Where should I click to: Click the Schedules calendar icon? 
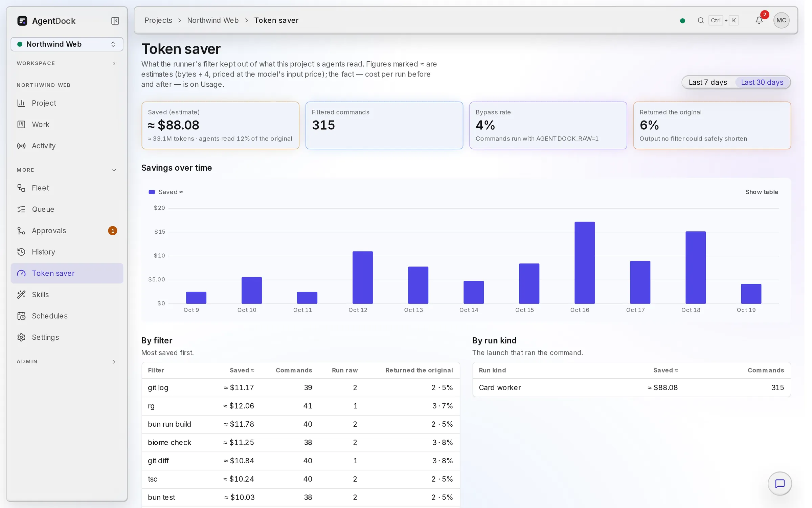pos(21,316)
